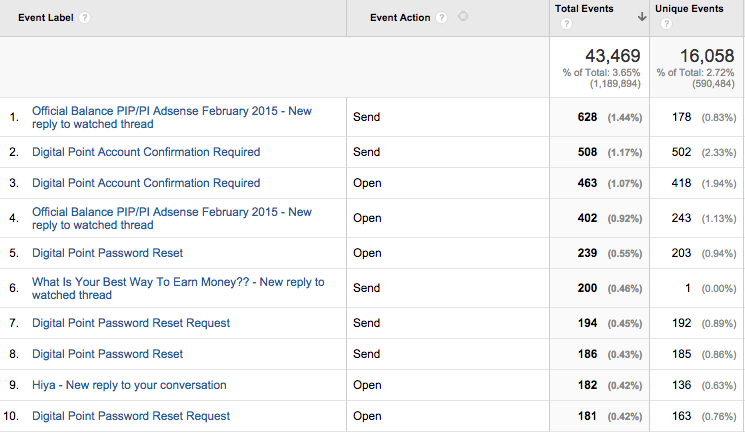Click help icon beside Event Action
This screenshot has width=745, height=438.
(x=442, y=18)
